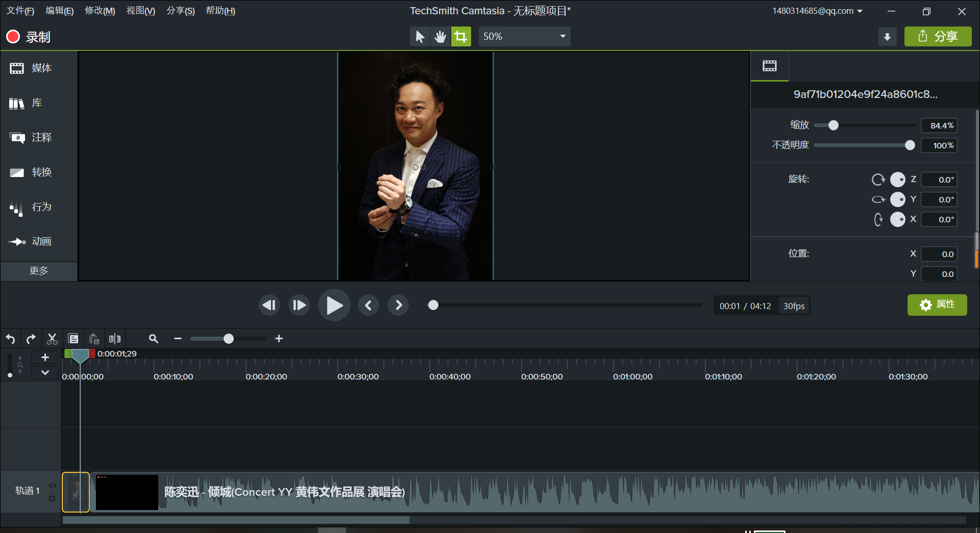The width and height of the screenshot is (980, 533).
Task: Lock 轨道 1 with the padlock icon
Action: click(x=53, y=498)
